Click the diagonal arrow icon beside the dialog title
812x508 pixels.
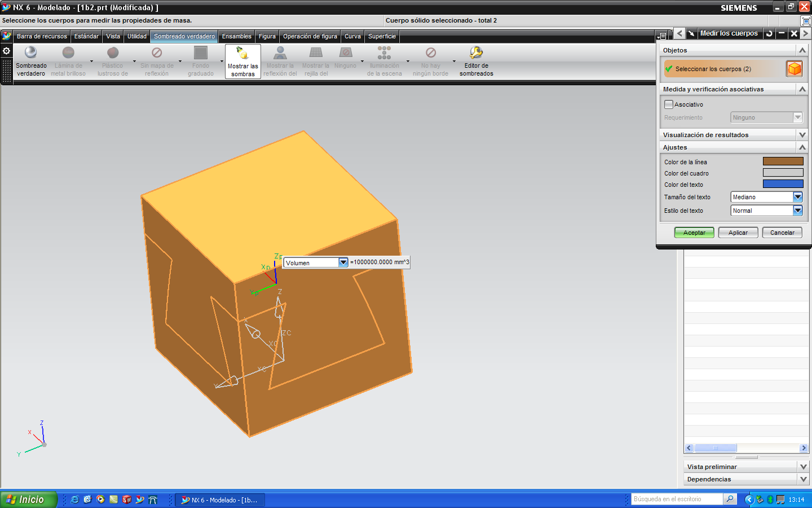coord(691,33)
